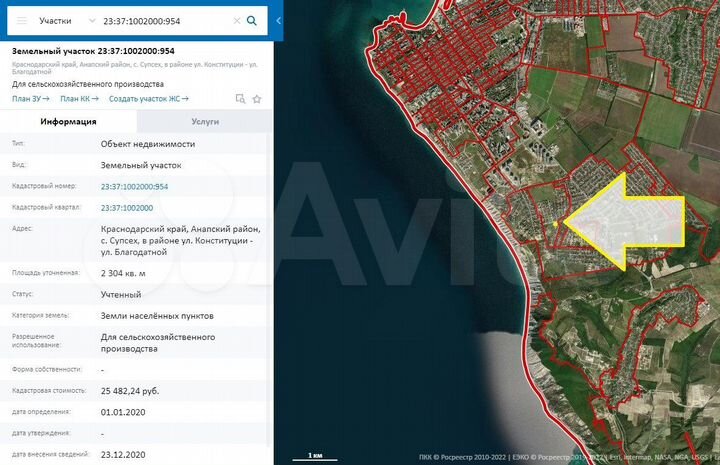Click the parcel title Земельный участок 23:37:1002000:954
Screen dimensions: 720x465
coord(93,51)
